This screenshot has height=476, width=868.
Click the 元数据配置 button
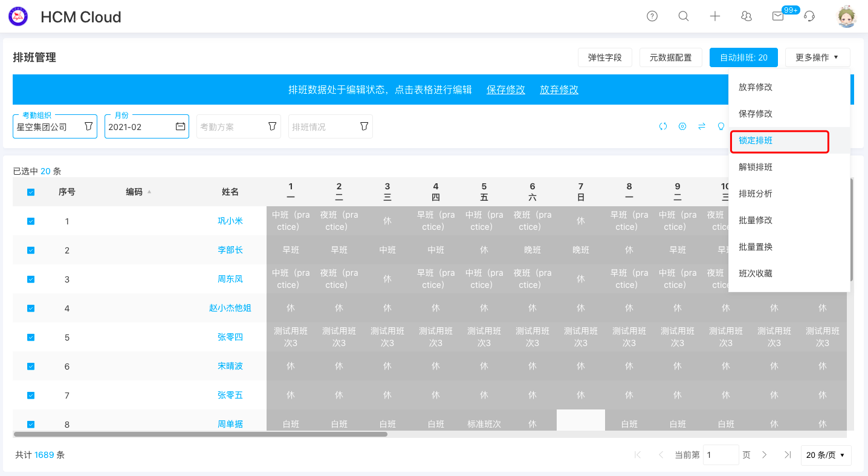(x=671, y=57)
